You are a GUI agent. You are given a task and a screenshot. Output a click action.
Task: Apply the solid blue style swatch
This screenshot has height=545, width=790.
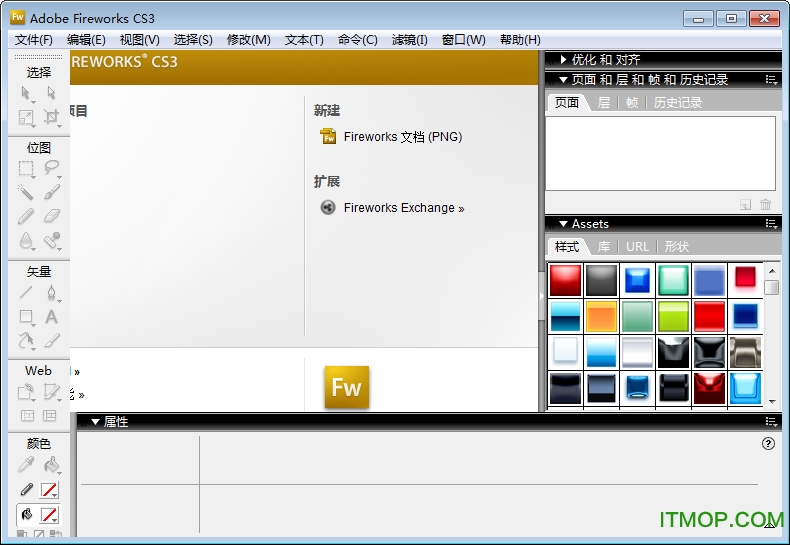709,280
